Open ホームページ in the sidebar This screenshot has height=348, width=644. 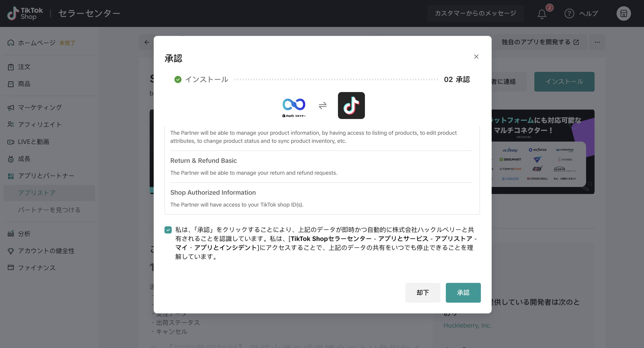click(x=36, y=43)
